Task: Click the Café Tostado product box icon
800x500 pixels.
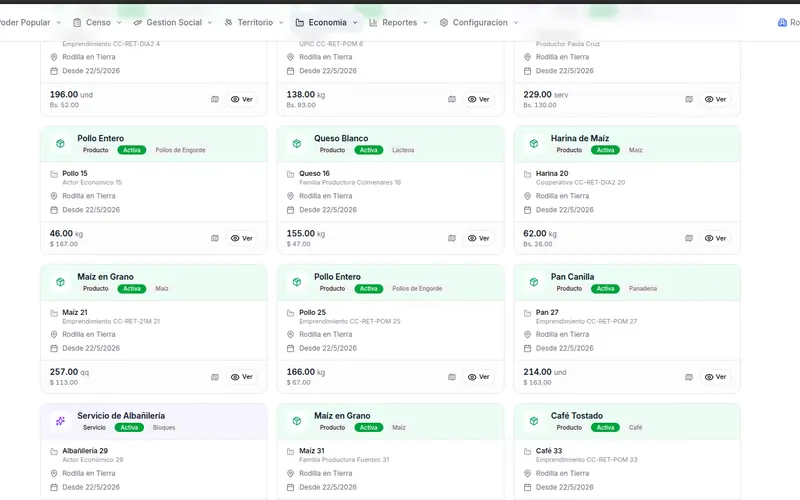Action: click(x=534, y=421)
